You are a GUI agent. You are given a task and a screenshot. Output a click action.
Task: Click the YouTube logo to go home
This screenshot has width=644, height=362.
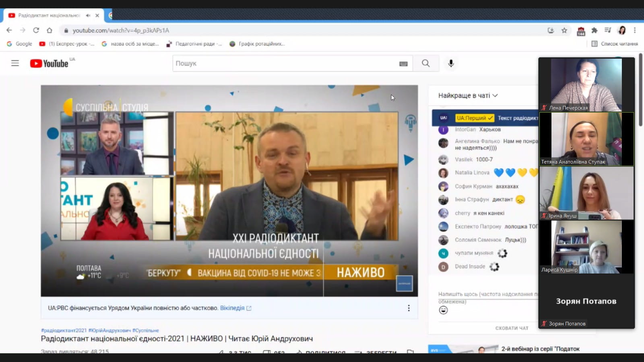49,64
